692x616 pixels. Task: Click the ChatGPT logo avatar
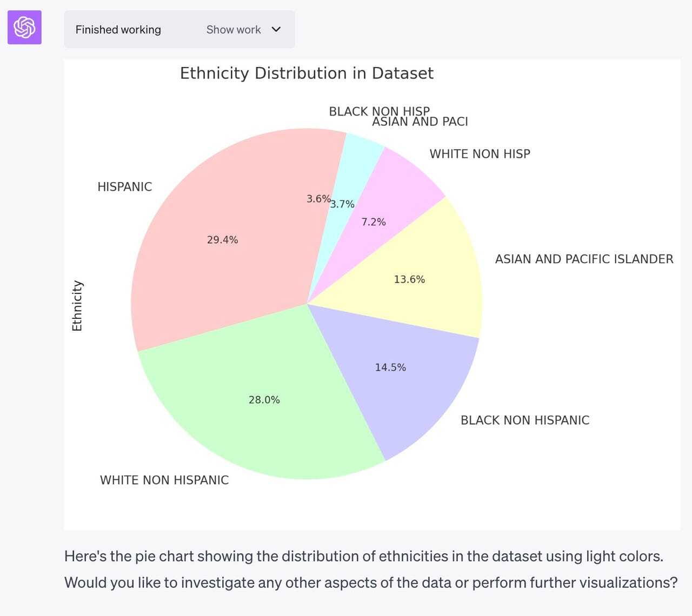pos(24,27)
